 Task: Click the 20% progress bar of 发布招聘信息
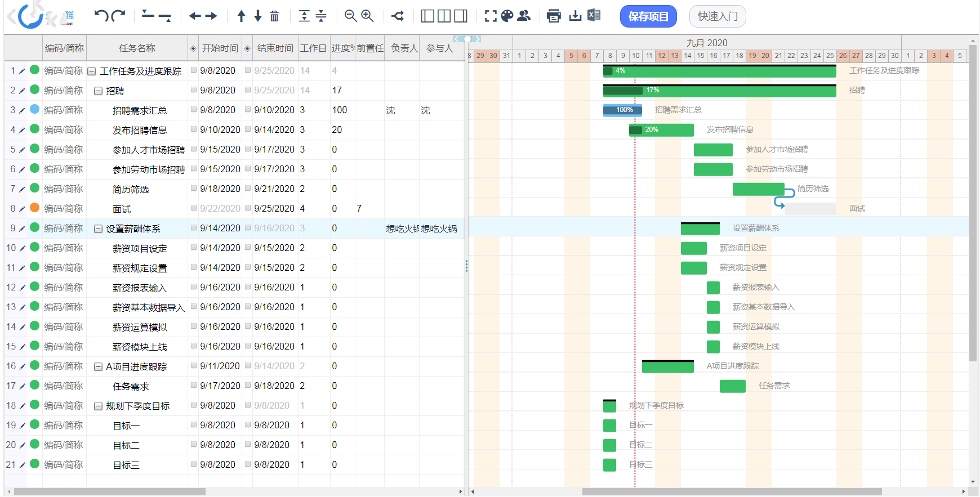pyautogui.click(x=661, y=130)
